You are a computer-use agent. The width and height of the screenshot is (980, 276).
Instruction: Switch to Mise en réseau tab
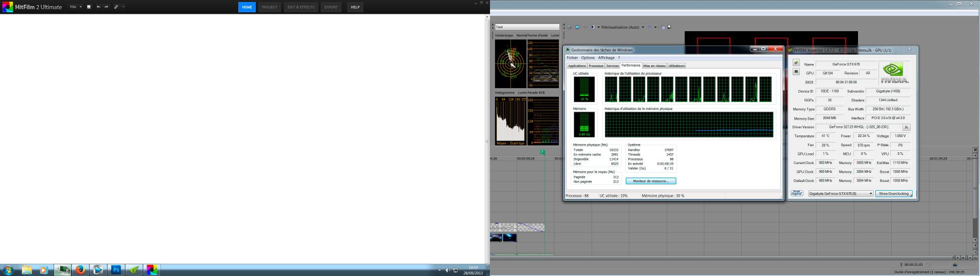(x=654, y=66)
